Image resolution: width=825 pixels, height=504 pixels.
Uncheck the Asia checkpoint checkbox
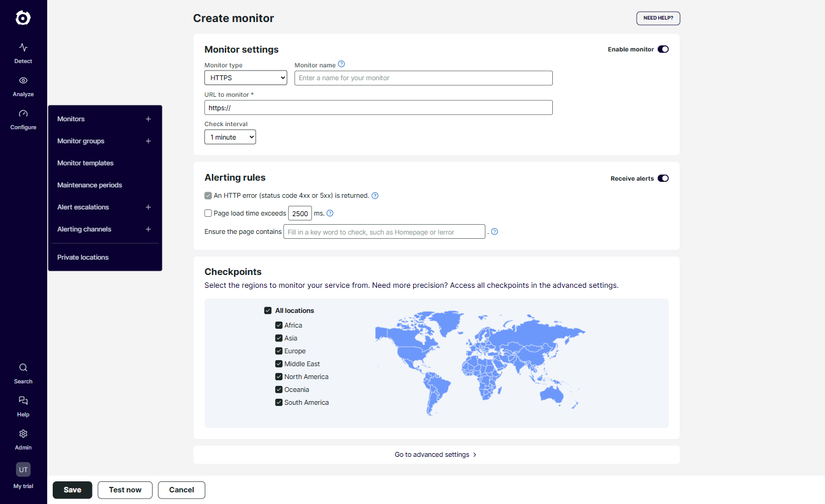pyautogui.click(x=279, y=338)
